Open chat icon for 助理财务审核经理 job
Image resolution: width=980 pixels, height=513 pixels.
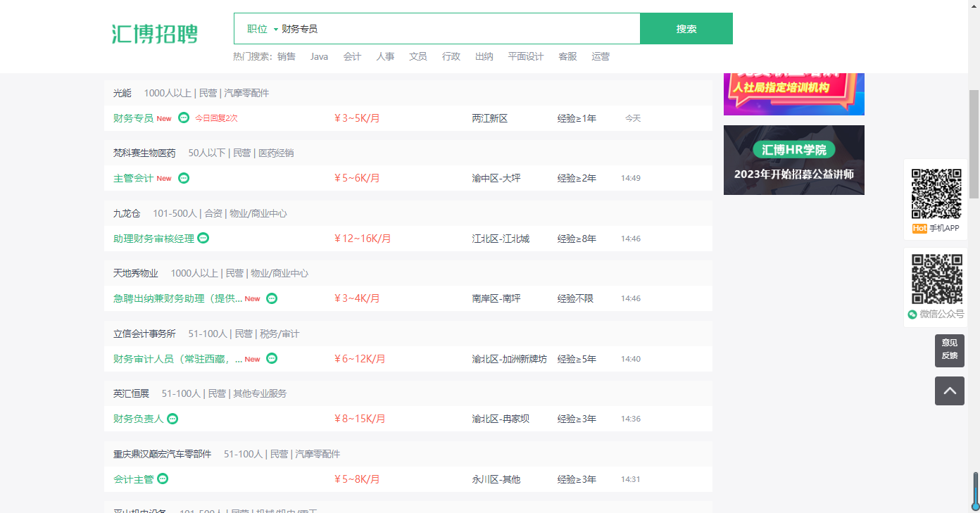tap(203, 238)
